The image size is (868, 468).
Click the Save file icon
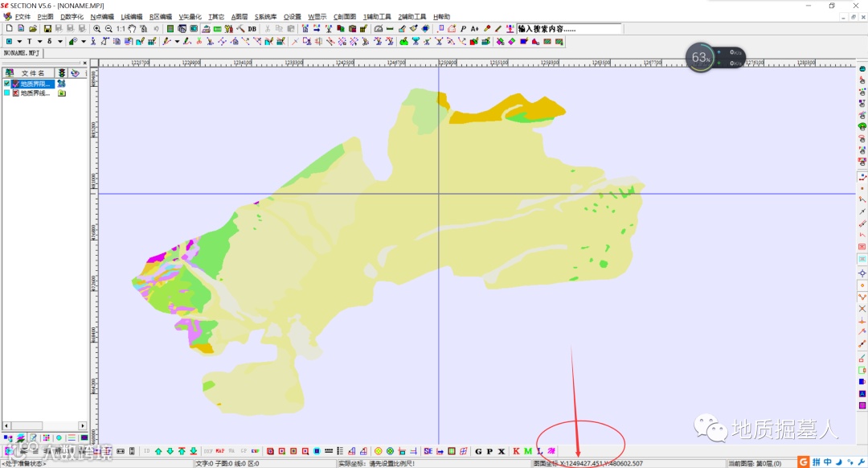pyautogui.click(x=47, y=29)
